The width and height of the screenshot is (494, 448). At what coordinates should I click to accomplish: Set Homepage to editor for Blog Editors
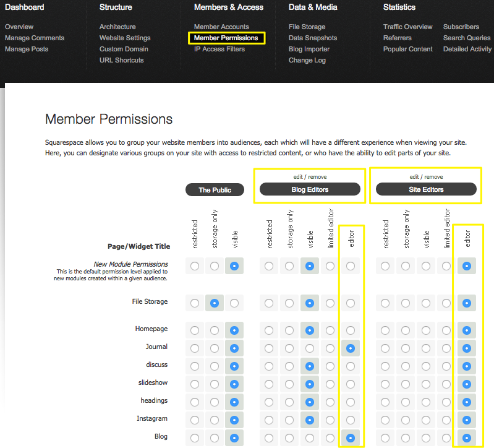351,330
